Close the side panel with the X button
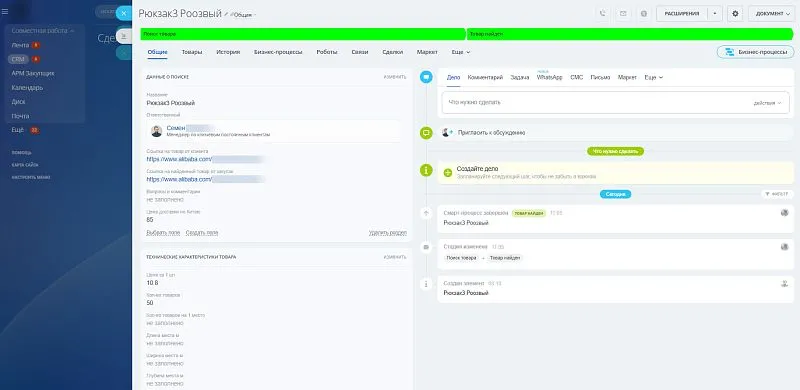 [123, 13]
